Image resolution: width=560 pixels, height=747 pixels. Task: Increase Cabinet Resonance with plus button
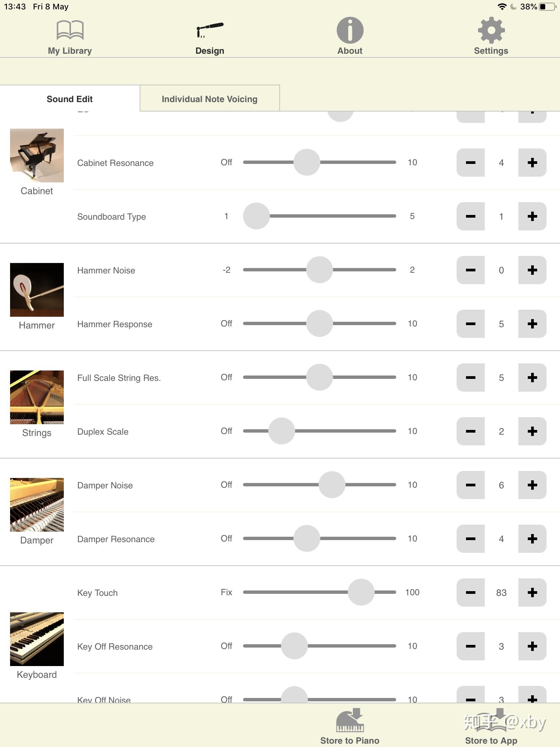[x=532, y=163]
